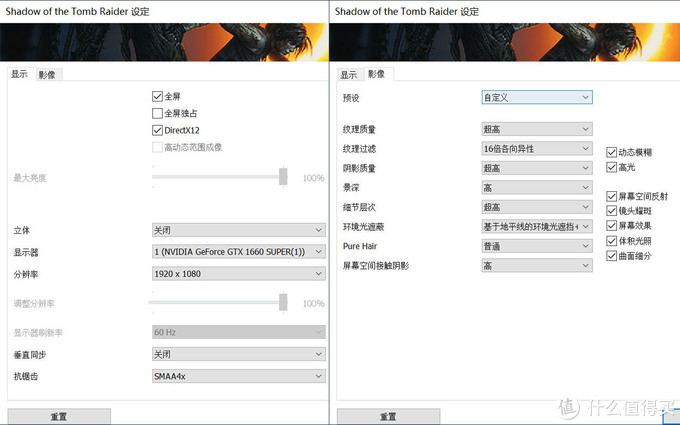Disable the 动态模糊 motion blur checkbox

[x=611, y=152]
